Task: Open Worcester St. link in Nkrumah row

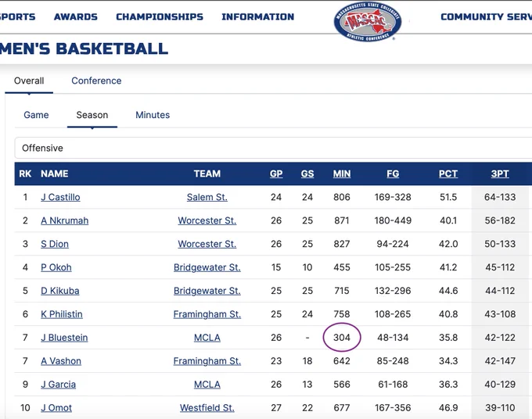Action: pos(207,220)
